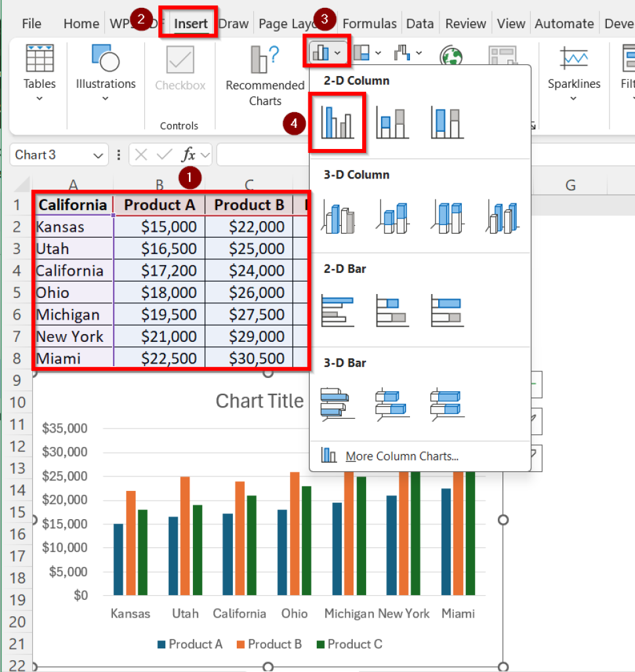Click the Insert Function fx icon

coord(189,155)
